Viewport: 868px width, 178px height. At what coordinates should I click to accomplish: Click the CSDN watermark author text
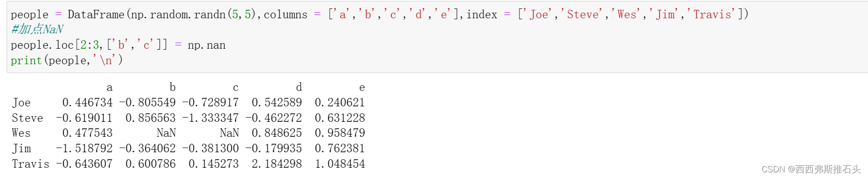(x=811, y=169)
